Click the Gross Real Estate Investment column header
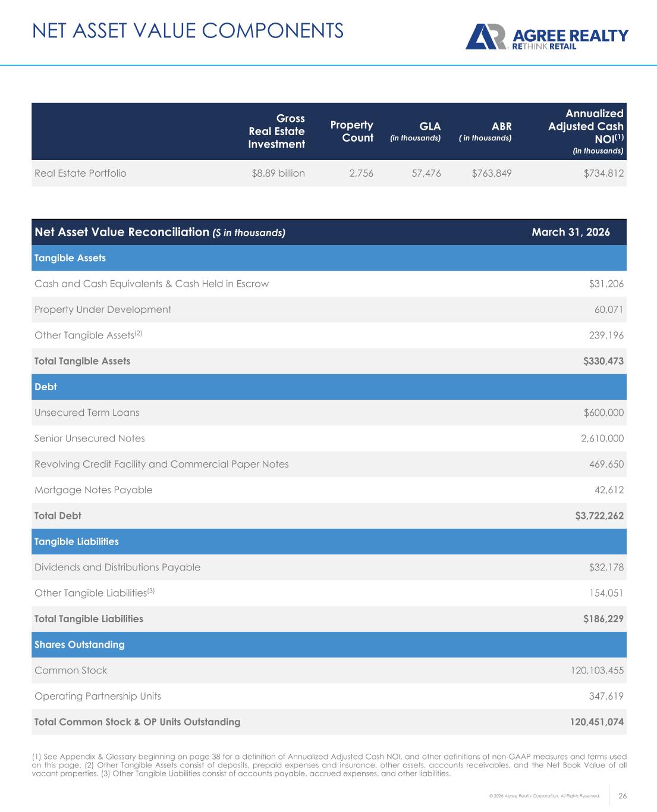This screenshot has height=812, width=657. tap(276, 131)
